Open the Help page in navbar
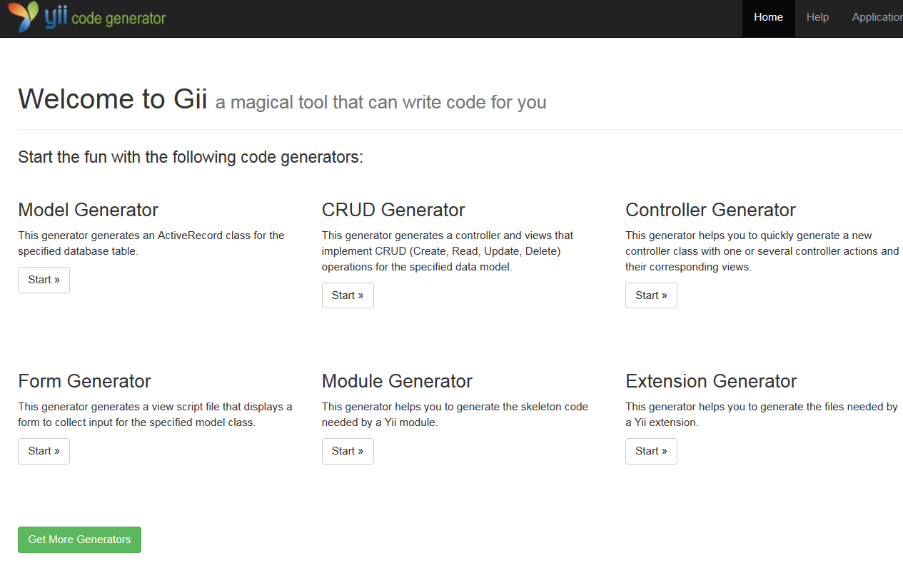Viewport: 903px width, 588px height. pyautogui.click(x=817, y=17)
